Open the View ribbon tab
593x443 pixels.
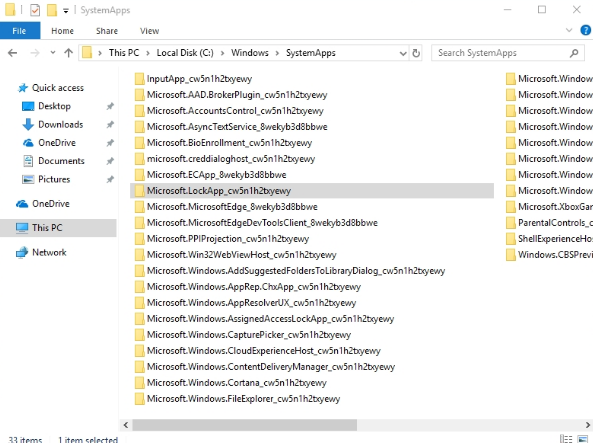point(149,31)
